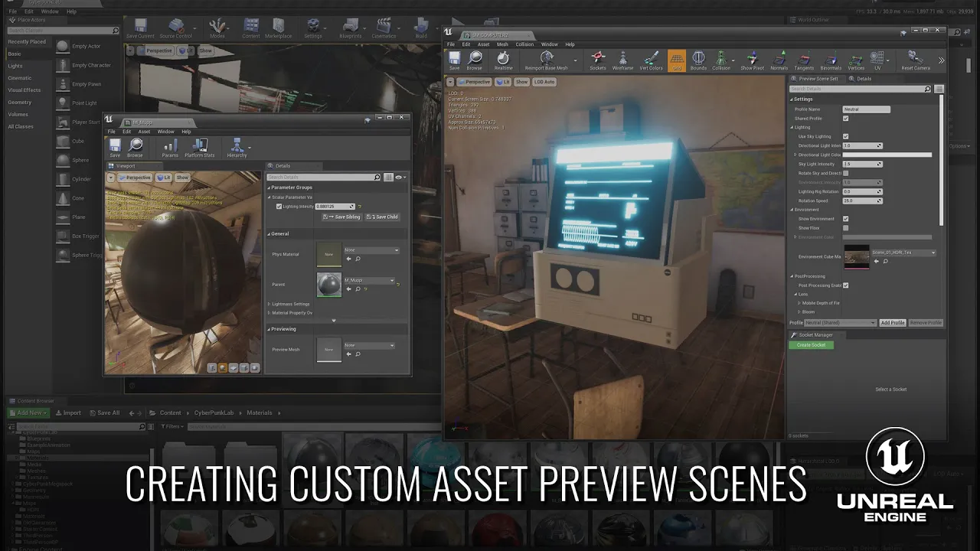Open Platform Stats in material instance editor

[199, 148]
